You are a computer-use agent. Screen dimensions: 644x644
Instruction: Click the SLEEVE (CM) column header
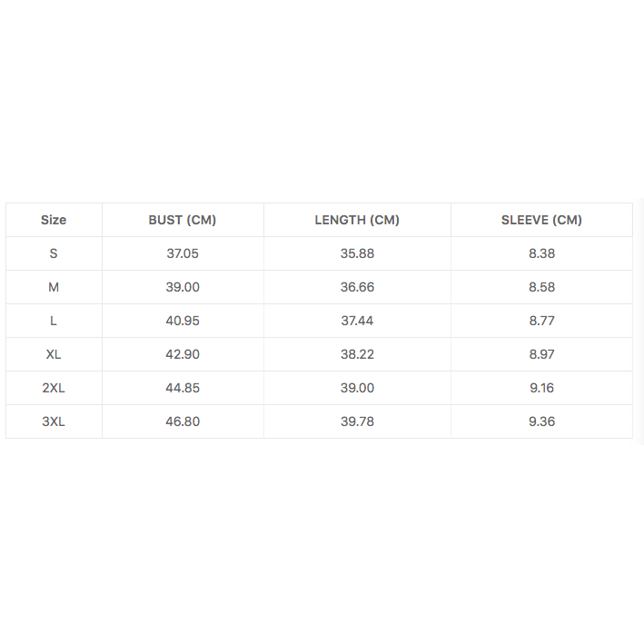[x=541, y=220]
